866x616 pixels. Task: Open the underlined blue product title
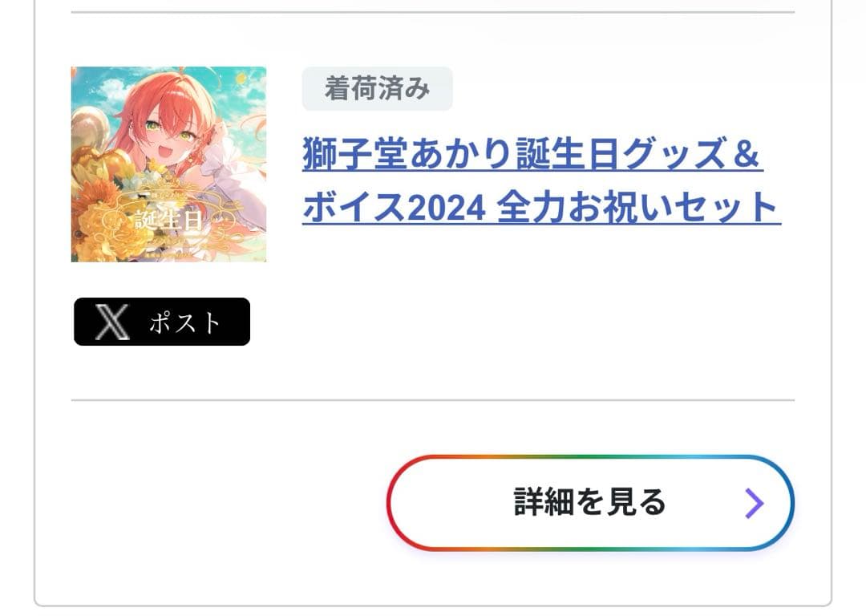point(536,184)
